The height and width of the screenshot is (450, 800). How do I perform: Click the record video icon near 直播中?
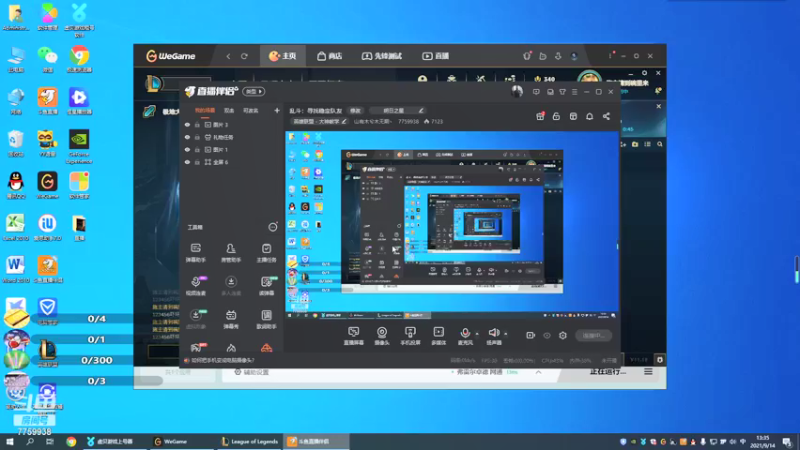[x=531, y=336]
